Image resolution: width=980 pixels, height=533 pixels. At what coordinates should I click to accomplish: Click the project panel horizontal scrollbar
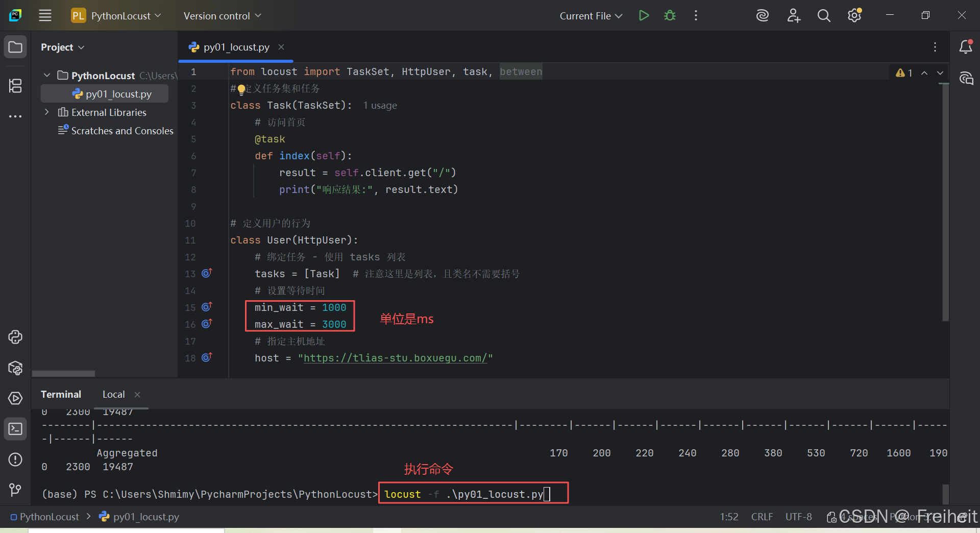63,374
